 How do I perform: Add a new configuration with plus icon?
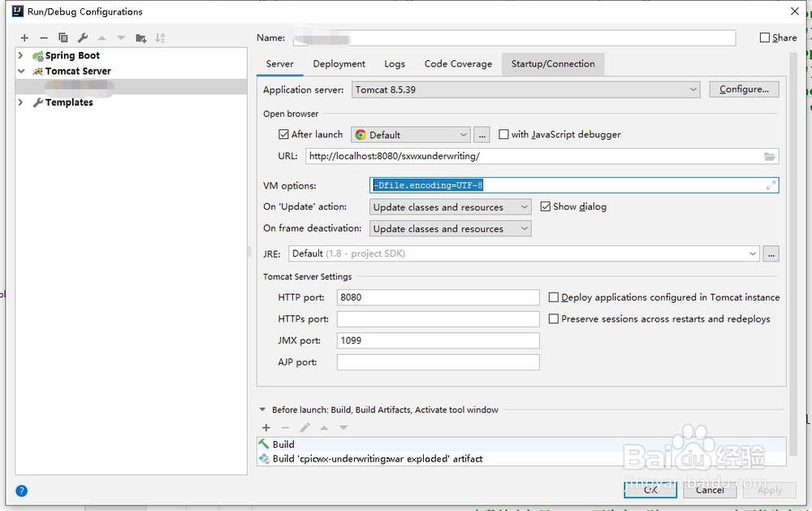pyautogui.click(x=24, y=38)
